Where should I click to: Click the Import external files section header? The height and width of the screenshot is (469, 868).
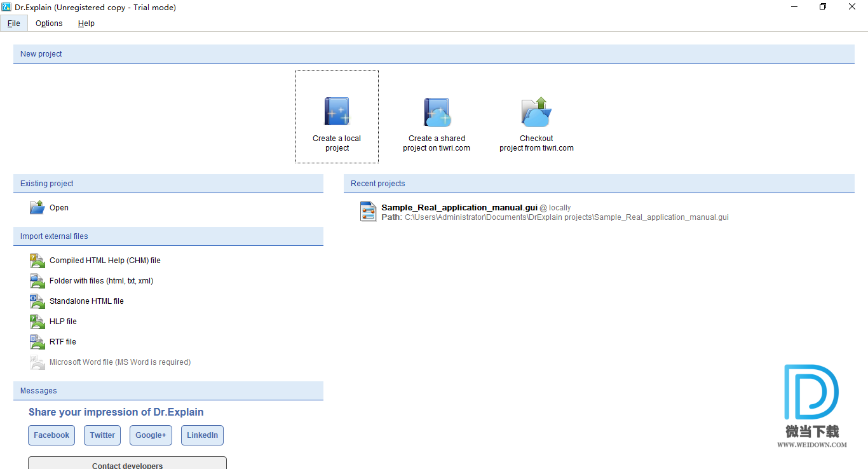[168, 236]
